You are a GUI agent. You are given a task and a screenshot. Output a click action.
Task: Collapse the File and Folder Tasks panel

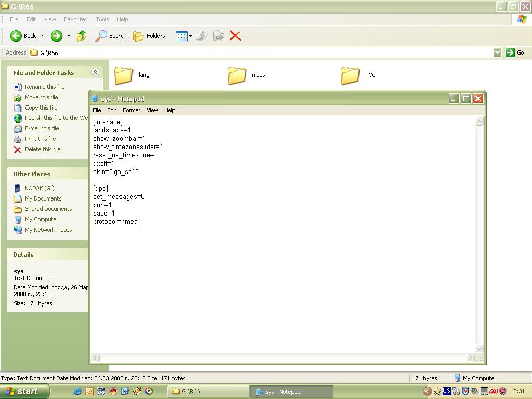click(95, 72)
